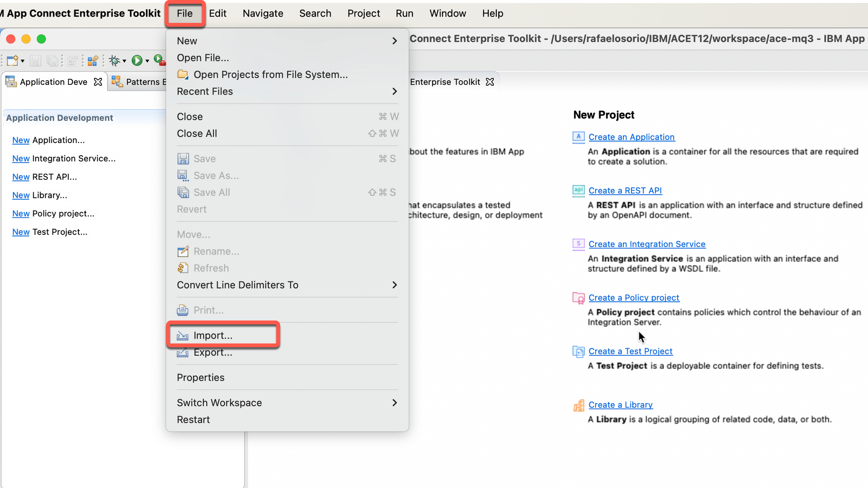Click the Create a Policy project link
The width and height of the screenshot is (868, 488).
(x=634, y=298)
